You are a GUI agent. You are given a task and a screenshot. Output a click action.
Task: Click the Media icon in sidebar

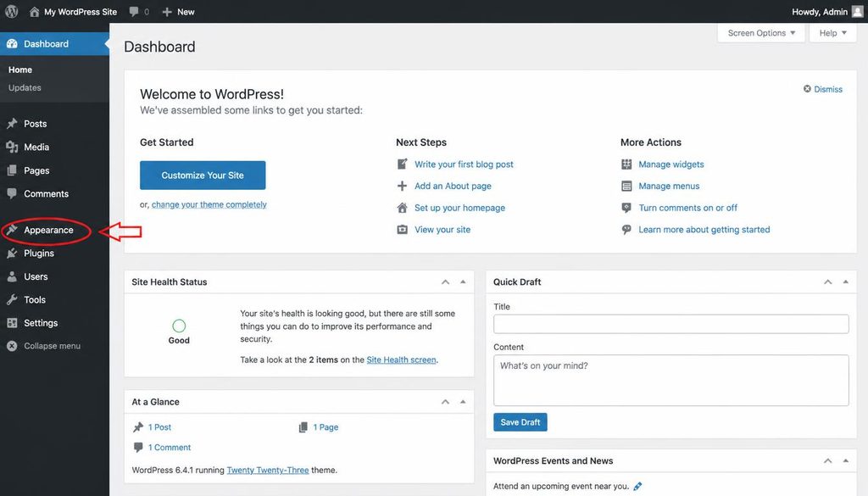[12, 147]
